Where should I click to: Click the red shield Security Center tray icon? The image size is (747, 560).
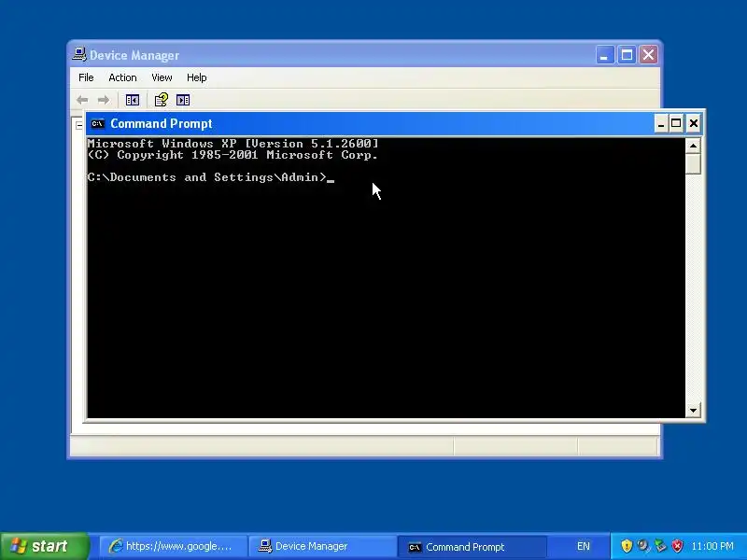676,546
